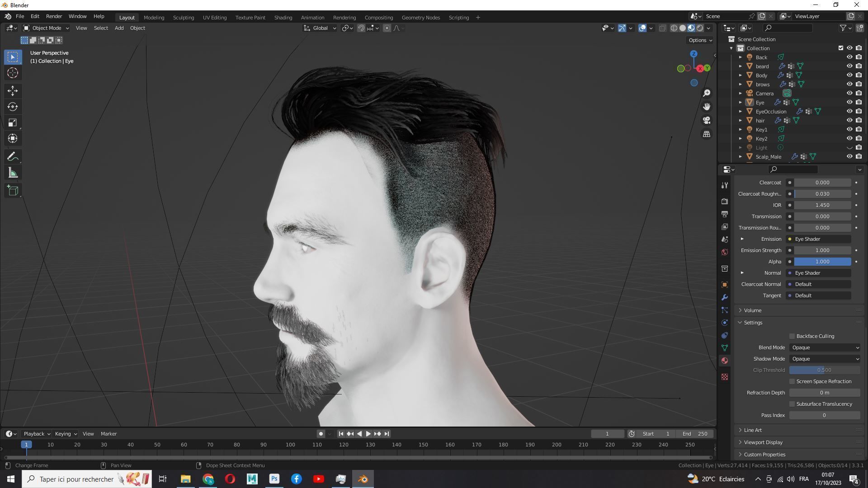
Task: Open the Object properties tab
Action: coord(725,285)
